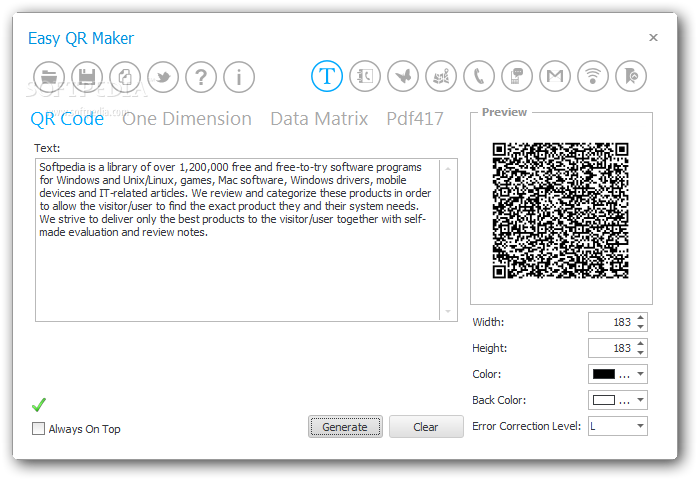
Task: Select the SMS message content type
Action: pos(517,76)
